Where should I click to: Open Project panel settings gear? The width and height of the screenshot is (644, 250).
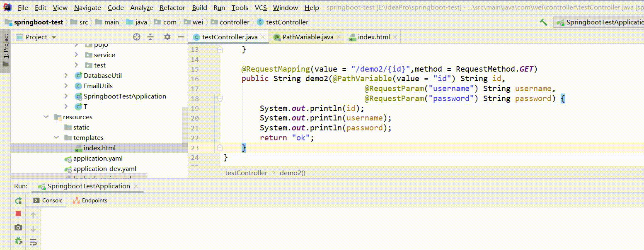(x=167, y=37)
